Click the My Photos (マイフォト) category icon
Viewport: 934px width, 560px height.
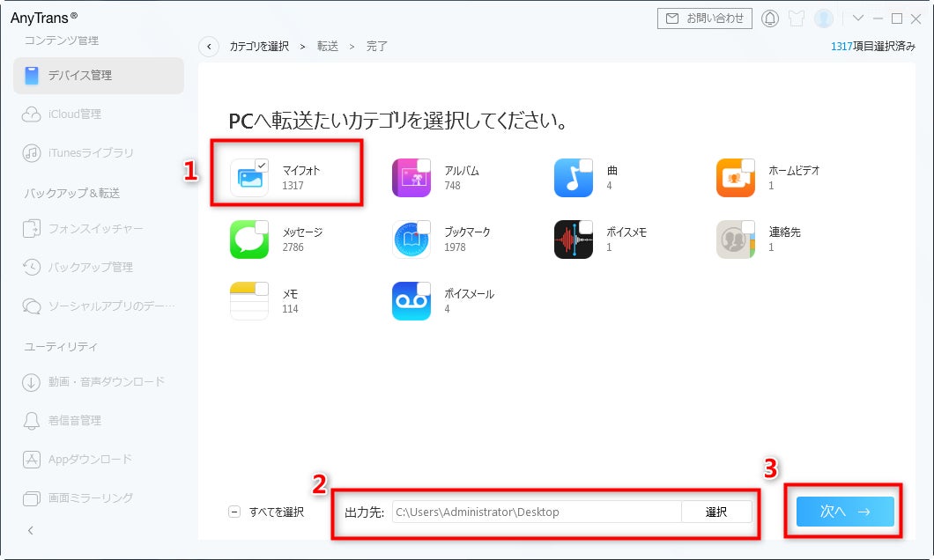[x=249, y=178]
